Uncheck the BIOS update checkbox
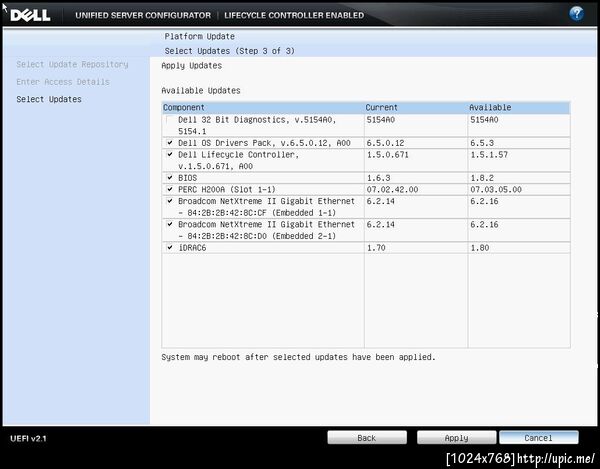600x469 pixels. point(170,178)
